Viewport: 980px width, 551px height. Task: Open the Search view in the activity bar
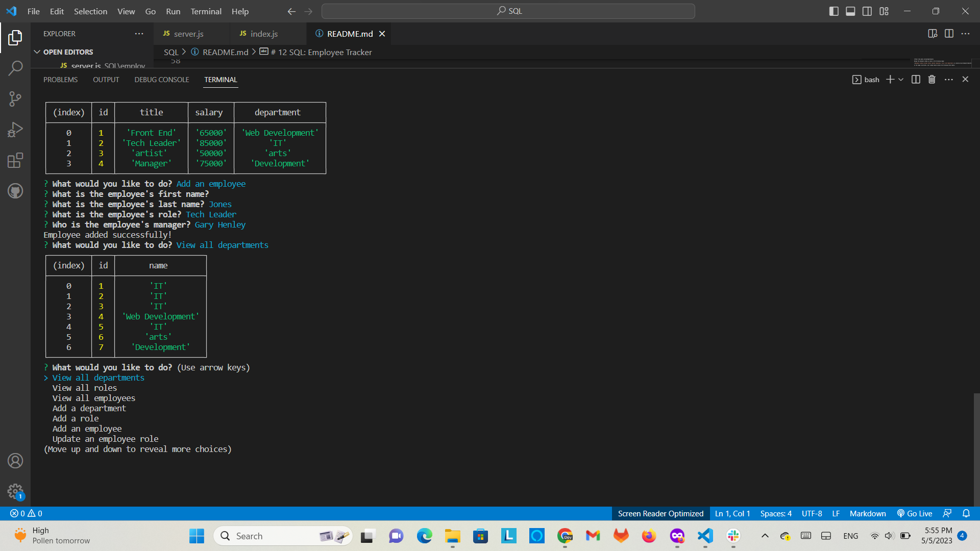[x=15, y=67]
